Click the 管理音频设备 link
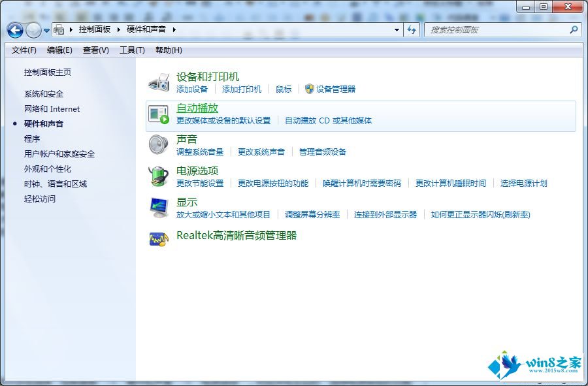Viewport: 588px width, 386px height. pos(323,152)
